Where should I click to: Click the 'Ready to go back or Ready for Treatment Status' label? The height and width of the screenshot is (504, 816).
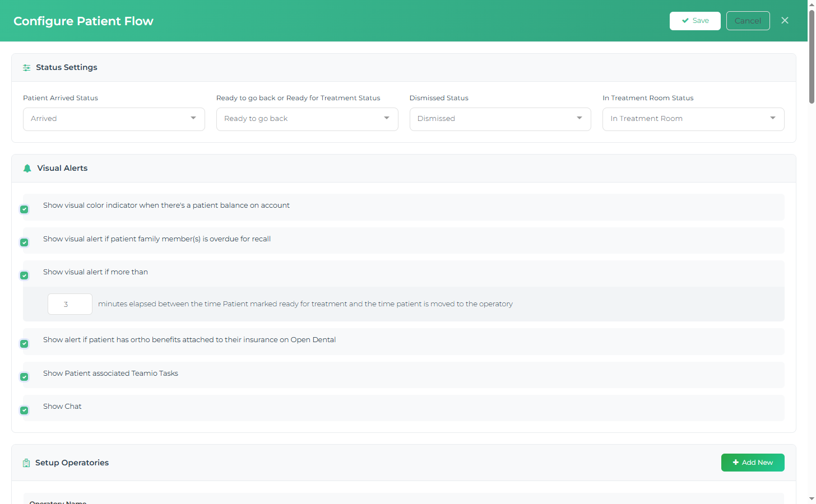point(298,98)
